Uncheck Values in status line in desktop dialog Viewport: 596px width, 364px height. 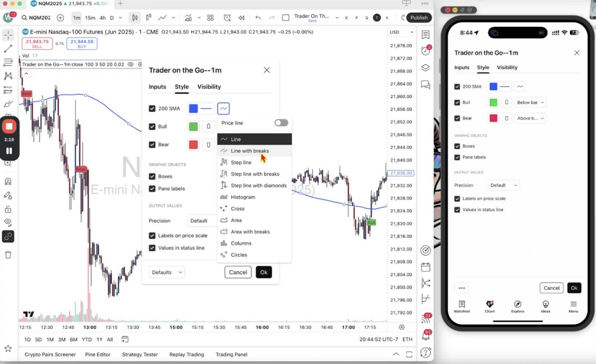[x=152, y=248]
